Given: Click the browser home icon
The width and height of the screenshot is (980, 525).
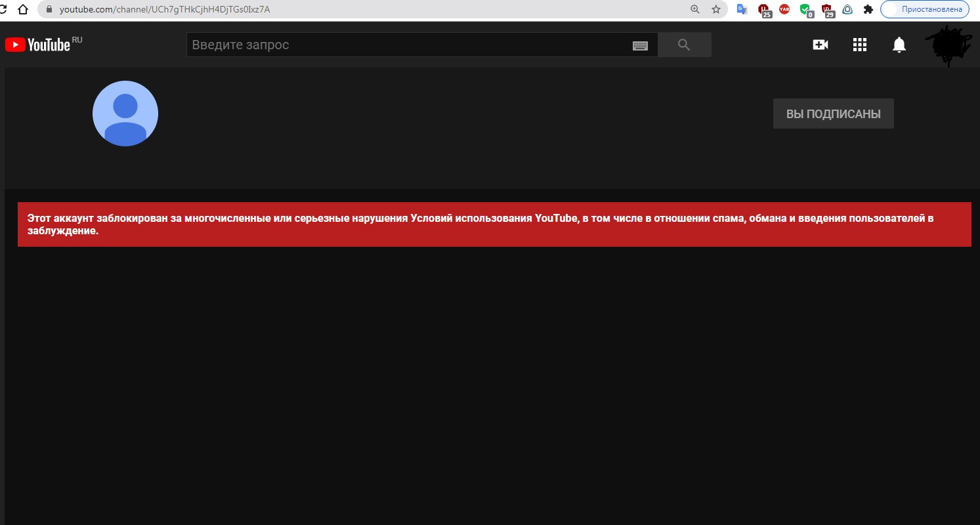Looking at the screenshot, I should [22, 9].
